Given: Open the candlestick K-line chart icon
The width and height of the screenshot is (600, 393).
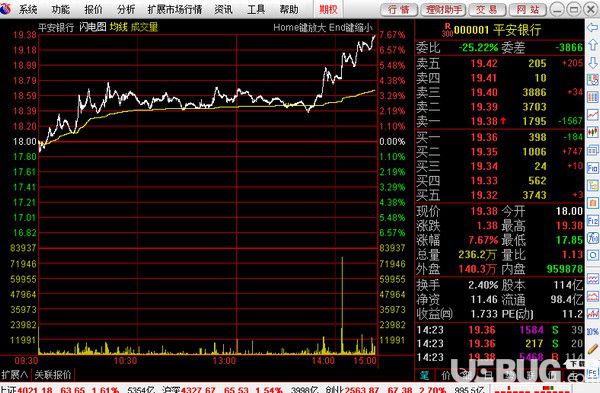Looking at the screenshot, I should point(593,132).
